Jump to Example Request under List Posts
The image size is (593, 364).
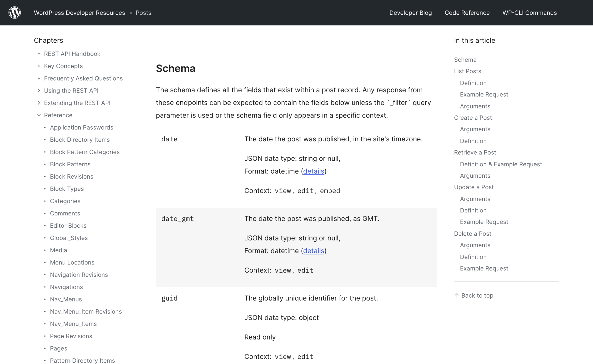pyautogui.click(x=484, y=94)
